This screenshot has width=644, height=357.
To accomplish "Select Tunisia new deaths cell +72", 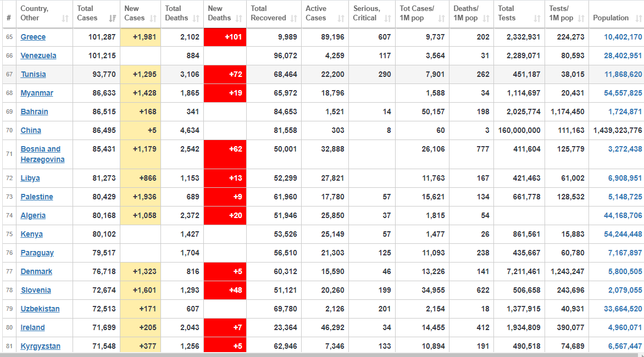I will point(225,74).
